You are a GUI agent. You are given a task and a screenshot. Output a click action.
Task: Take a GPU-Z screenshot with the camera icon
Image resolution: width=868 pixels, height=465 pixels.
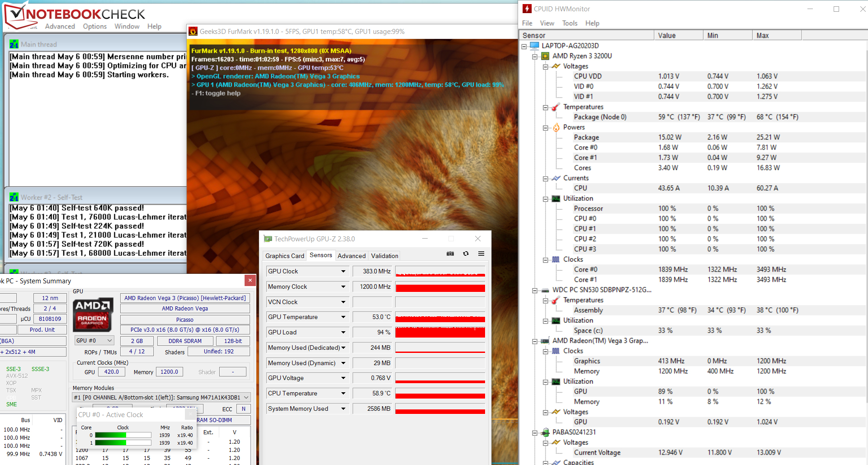450,254
